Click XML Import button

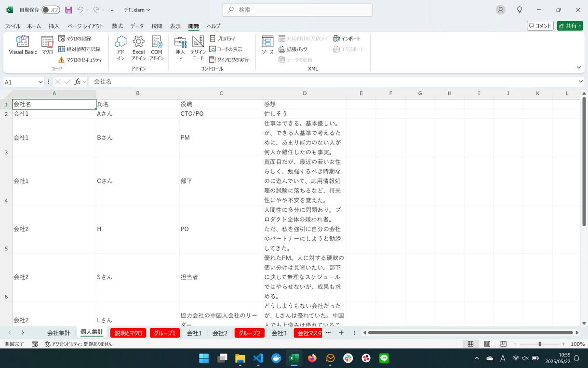(x=347, y=39)
